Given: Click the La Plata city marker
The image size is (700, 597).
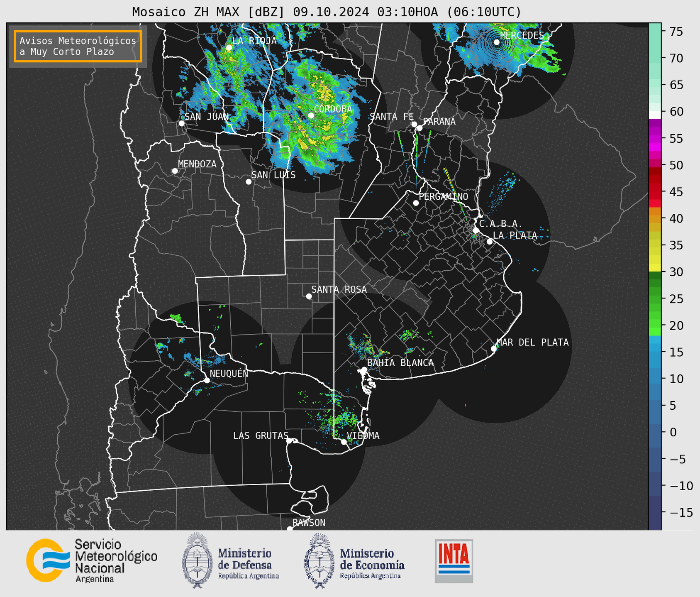Looking at the screenshot, I should point(490,242).
